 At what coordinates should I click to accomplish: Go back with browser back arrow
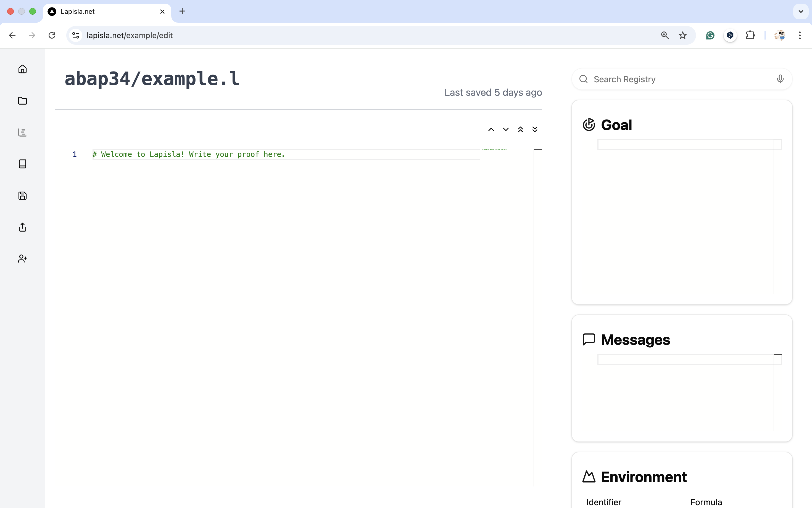(x=12, y=35)
